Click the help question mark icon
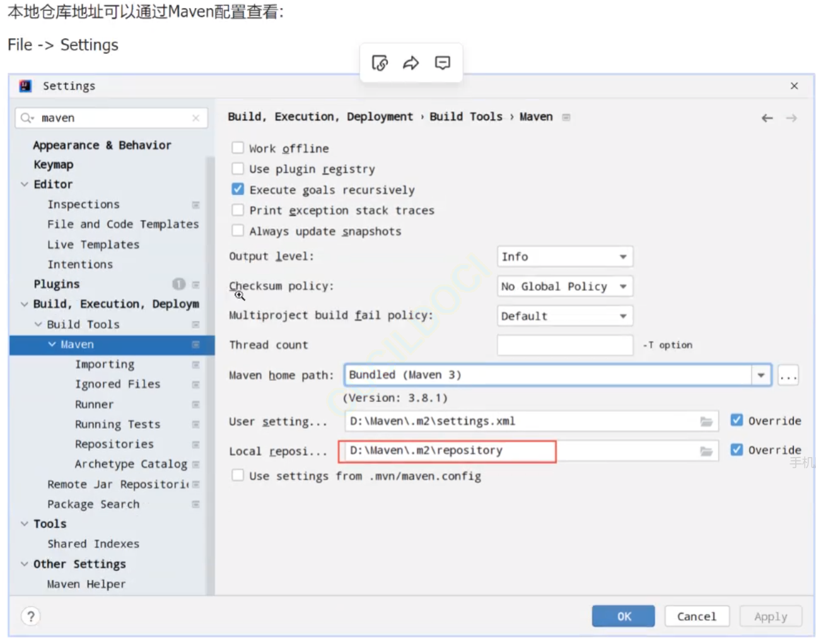The width and height of the screenshot is (816, 644). click(x=30, y=616)
